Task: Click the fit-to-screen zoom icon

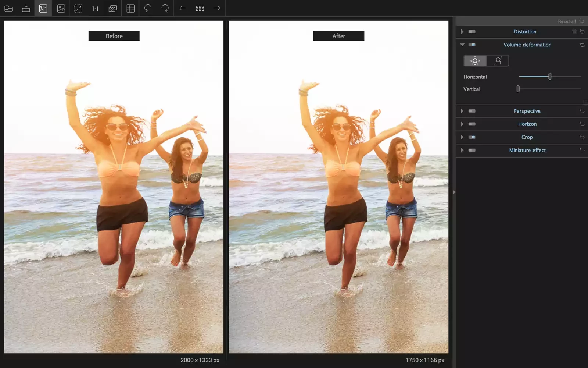Action: tap(78, 8)
